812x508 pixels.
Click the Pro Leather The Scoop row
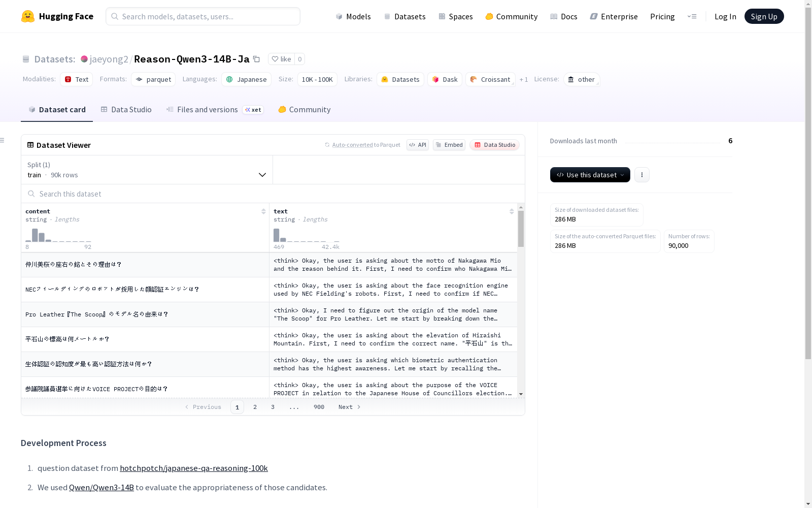(x=269, y=314)
